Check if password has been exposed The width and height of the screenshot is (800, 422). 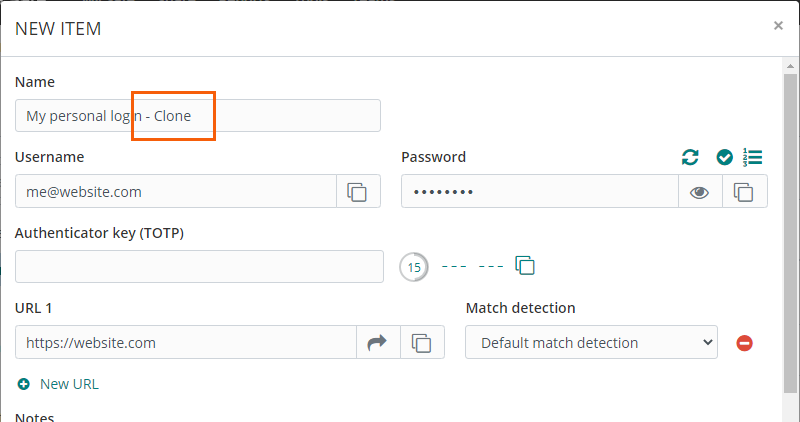point(725,157)
